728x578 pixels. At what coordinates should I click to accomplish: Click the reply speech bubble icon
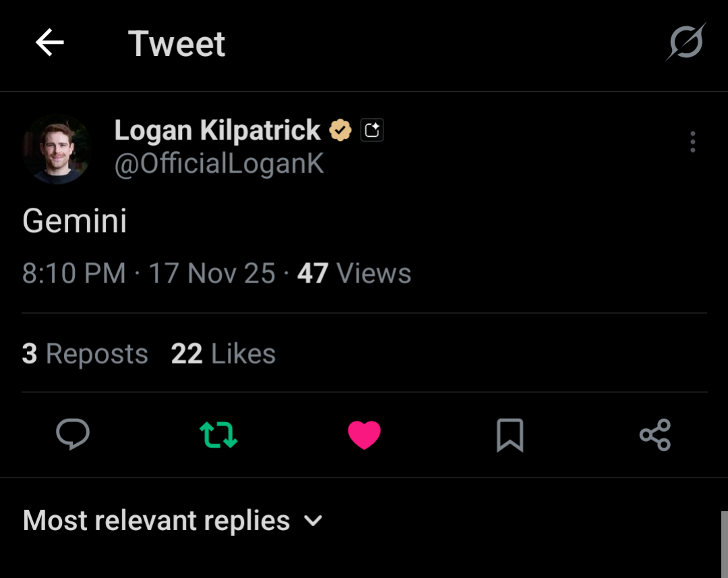(73, 434)
